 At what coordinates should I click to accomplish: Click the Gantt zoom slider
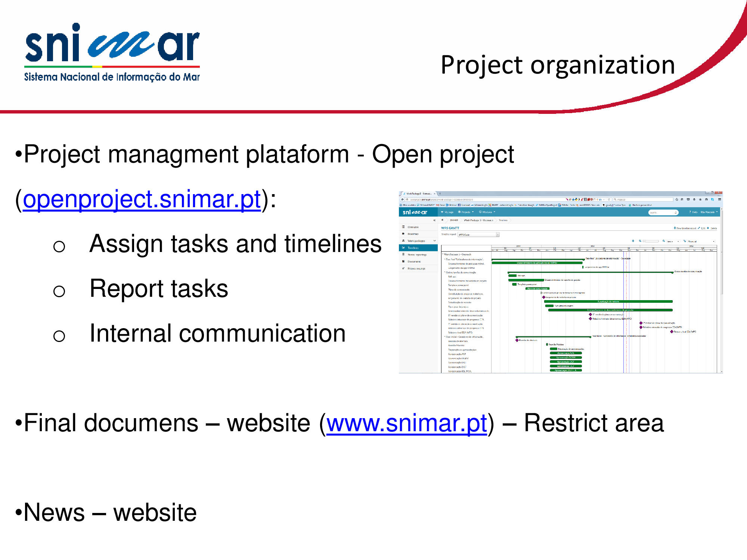pyautogui.click(x=651, y=241)
